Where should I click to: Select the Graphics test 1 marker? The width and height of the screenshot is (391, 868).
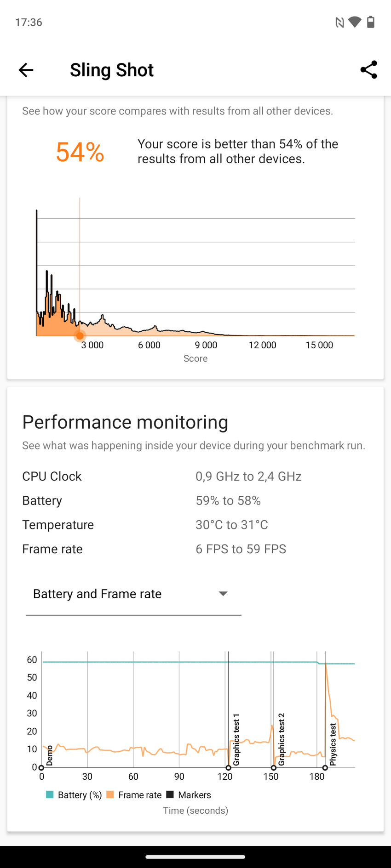point(229,768)
